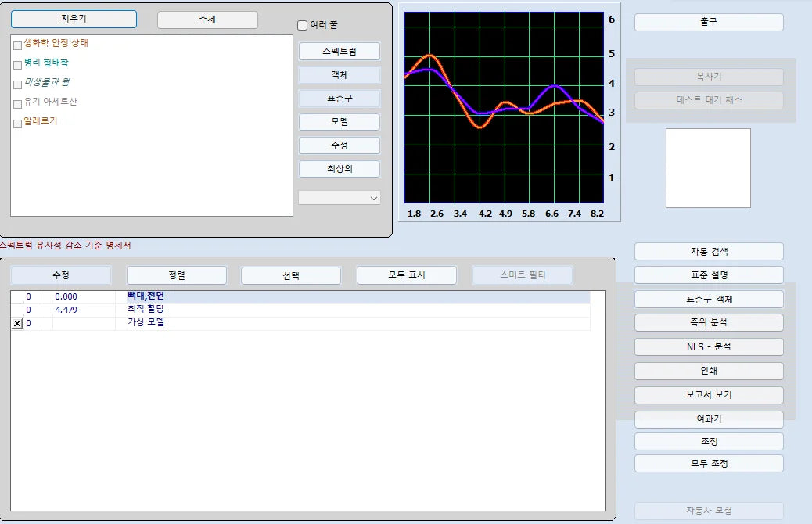
Task: Enable the 알레르기 checkbox
Action: click(x=18, y=123)
